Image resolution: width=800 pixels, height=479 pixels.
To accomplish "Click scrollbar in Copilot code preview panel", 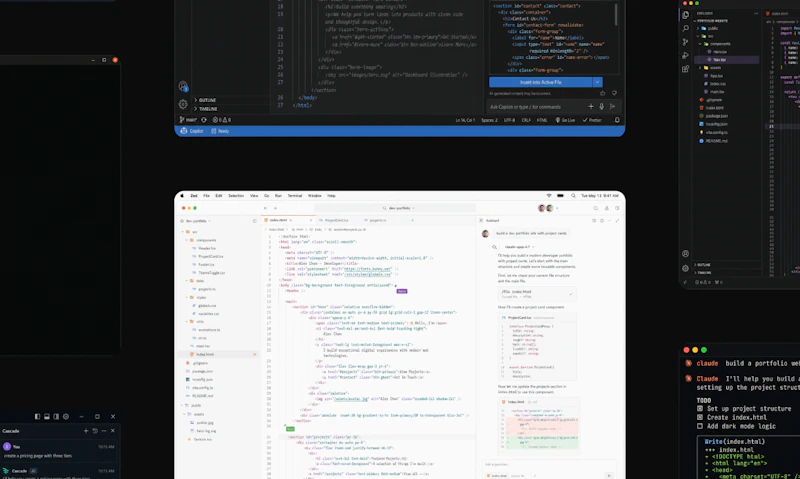I will point(616,14).
